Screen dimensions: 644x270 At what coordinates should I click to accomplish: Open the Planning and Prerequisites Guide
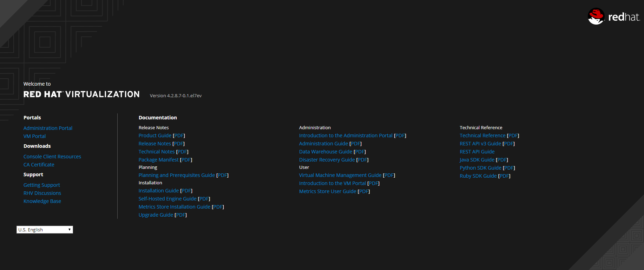click(x=176, y=175)
